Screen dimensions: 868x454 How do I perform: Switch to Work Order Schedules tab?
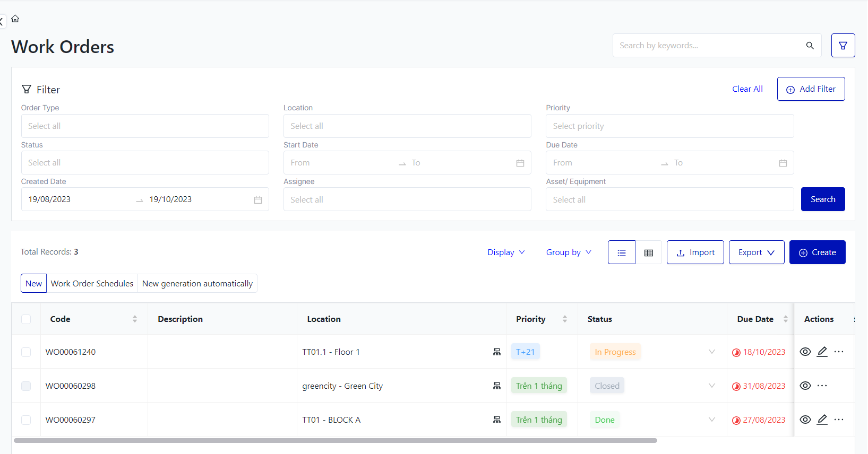92,283
